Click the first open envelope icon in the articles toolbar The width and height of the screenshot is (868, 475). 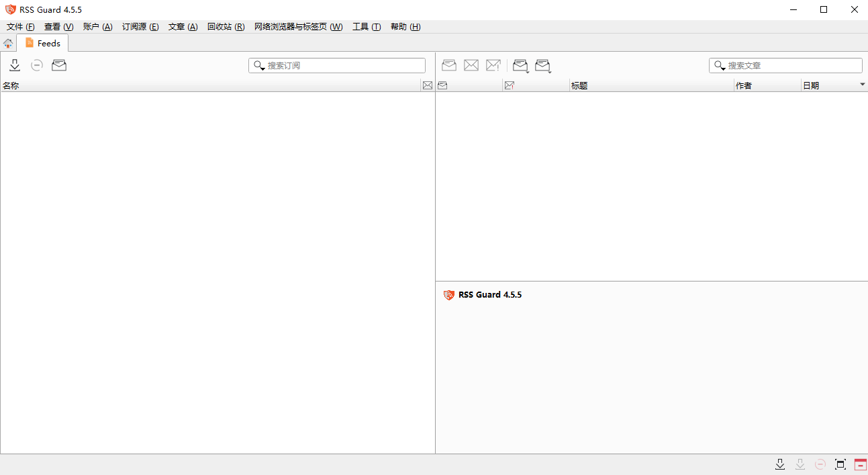pos(449,65)
